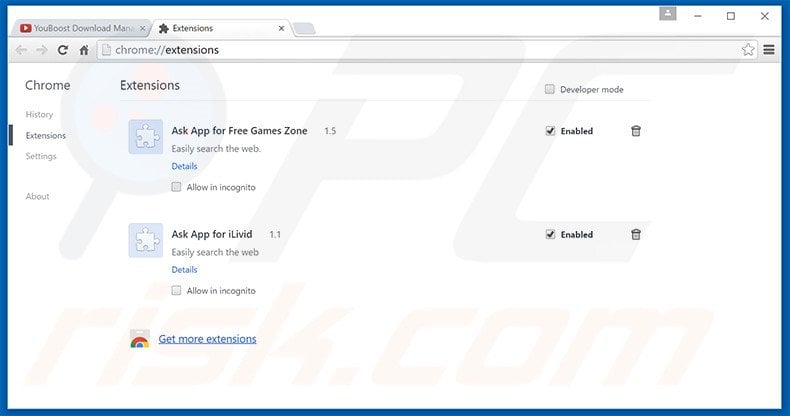Reload the extensions page
790x416 pixels.
tap(62, 50)
